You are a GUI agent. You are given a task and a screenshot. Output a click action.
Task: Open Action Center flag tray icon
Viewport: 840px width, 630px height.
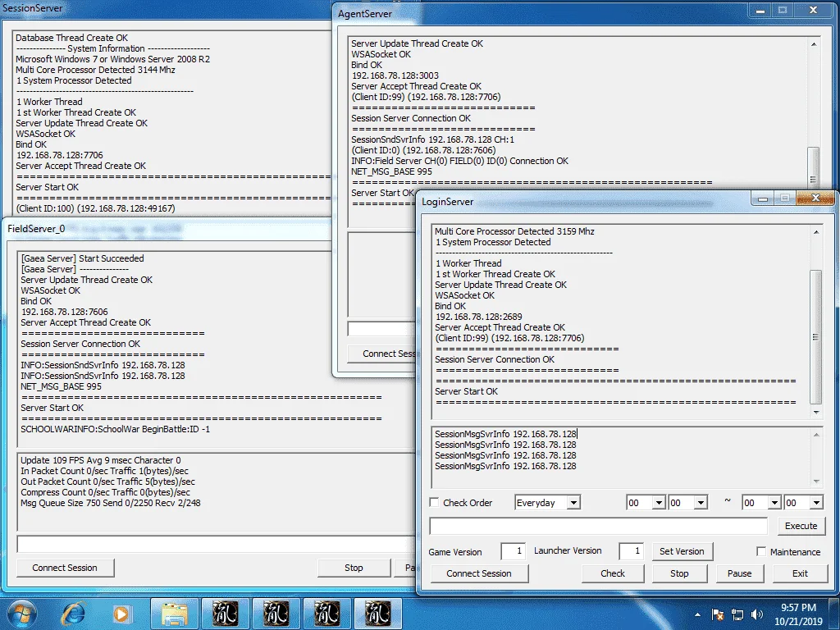[718, 614]
